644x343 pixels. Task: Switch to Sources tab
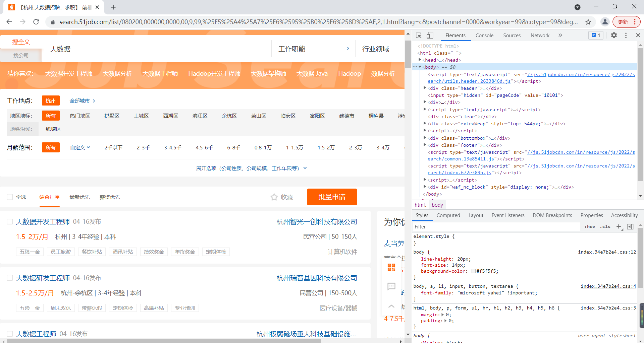point(512,35)
